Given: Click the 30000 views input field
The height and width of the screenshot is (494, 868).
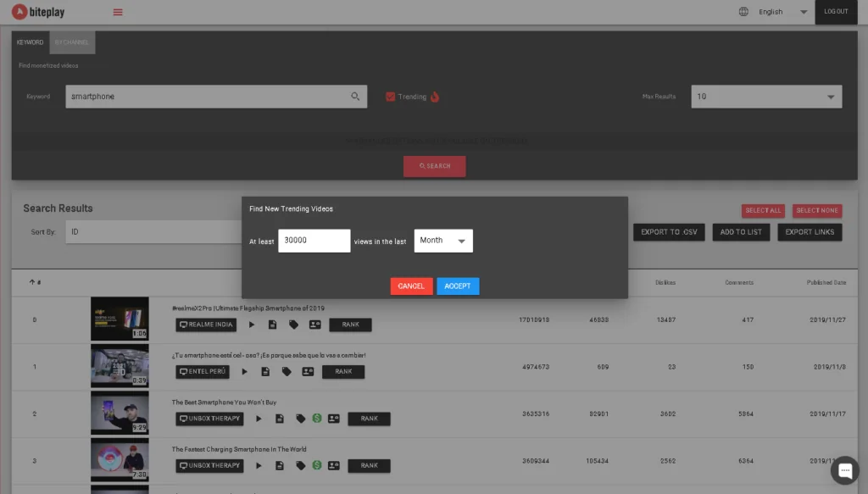Looking at the screenshot, I should (x=314, y=241).
